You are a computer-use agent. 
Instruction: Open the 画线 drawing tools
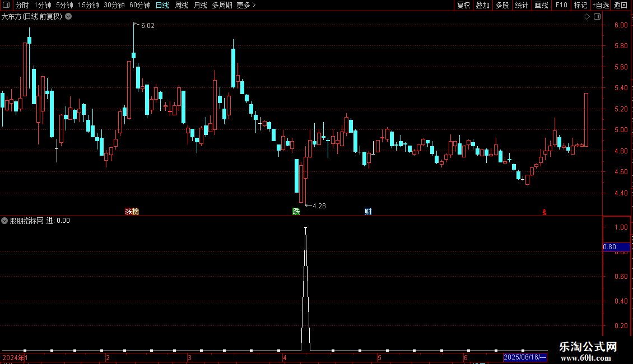[x=541, y=5]
